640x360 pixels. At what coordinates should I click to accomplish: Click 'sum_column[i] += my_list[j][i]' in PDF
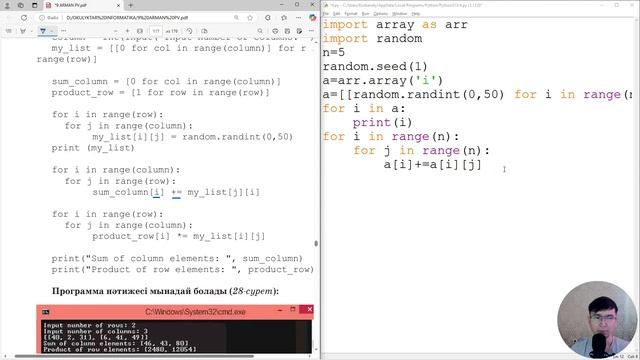click(x=176, y=192)
